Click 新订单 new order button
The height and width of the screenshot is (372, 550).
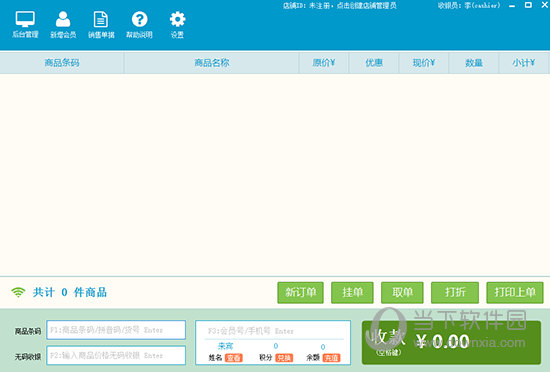point(301,292)
